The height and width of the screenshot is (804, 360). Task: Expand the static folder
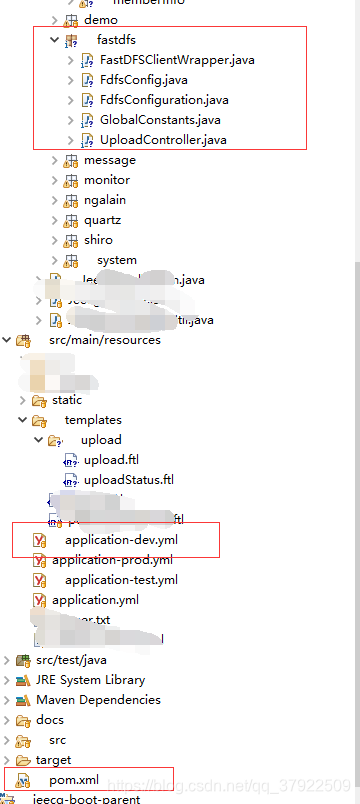click(x=23, y=400)
